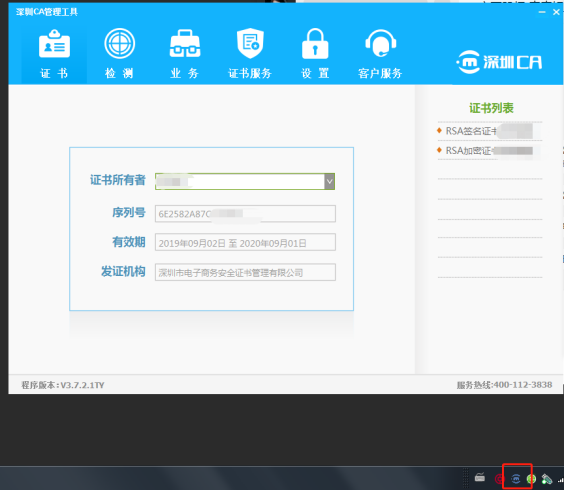Click the USB safely remove tray icon

click(546, 479)
